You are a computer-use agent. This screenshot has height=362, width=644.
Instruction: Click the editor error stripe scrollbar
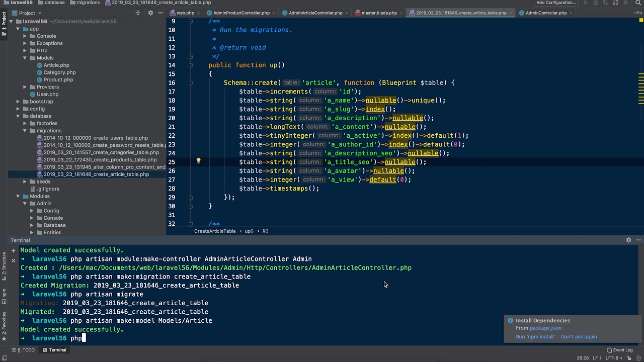tap(641, 126)
